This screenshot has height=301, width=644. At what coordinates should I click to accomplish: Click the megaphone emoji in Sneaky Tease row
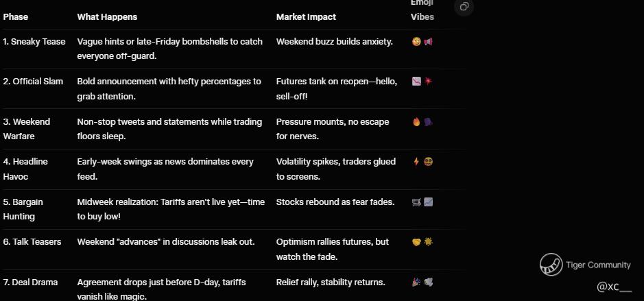tap(428, 42)
